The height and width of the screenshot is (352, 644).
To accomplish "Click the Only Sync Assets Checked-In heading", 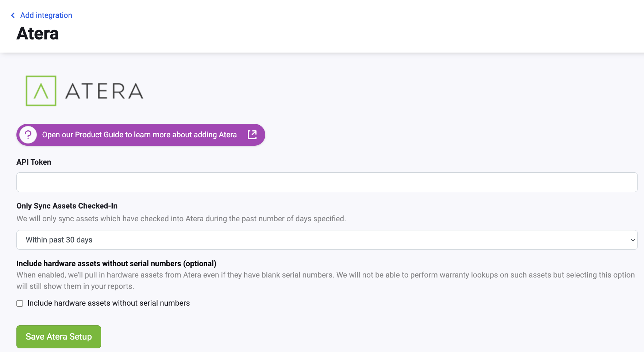I will point(67,206).
